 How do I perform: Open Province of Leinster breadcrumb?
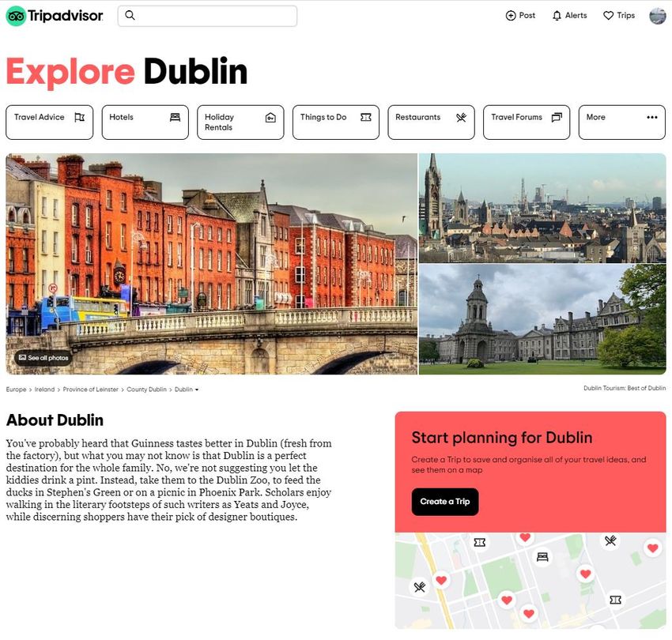(x=90, y=390)
